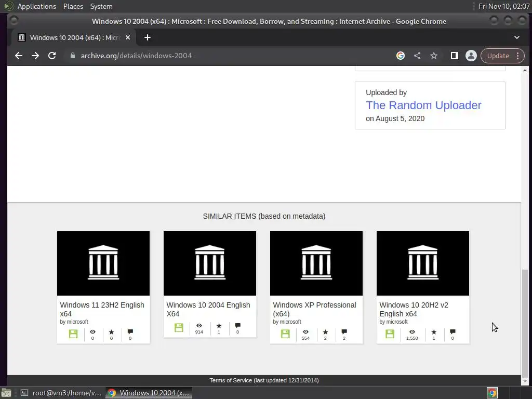This screenshot has height=399, width=532.
Task: Bookmark this page with the star
Action: coord(434,56)
